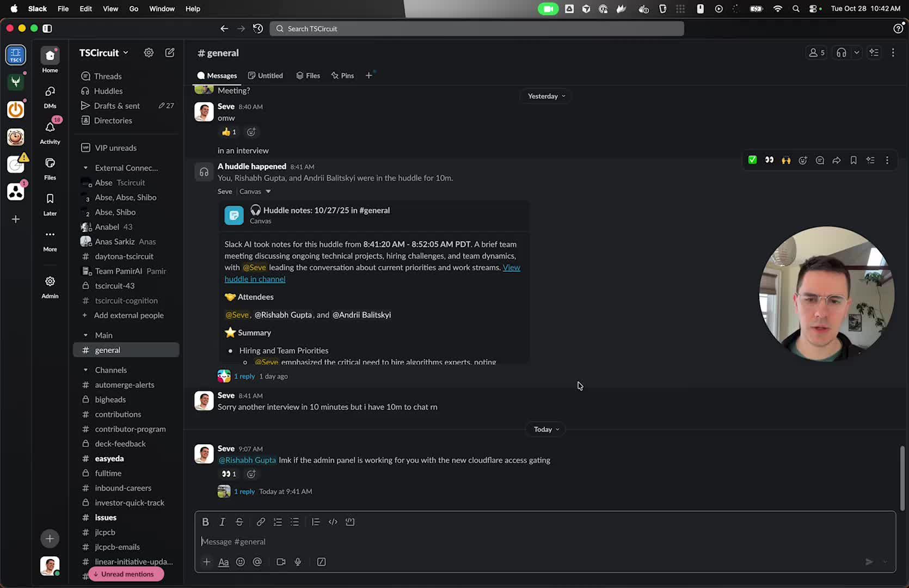The width and height of the screenshot is (909, 588).
Task: Mark message with green checkmark reaction
Action: 752,160
